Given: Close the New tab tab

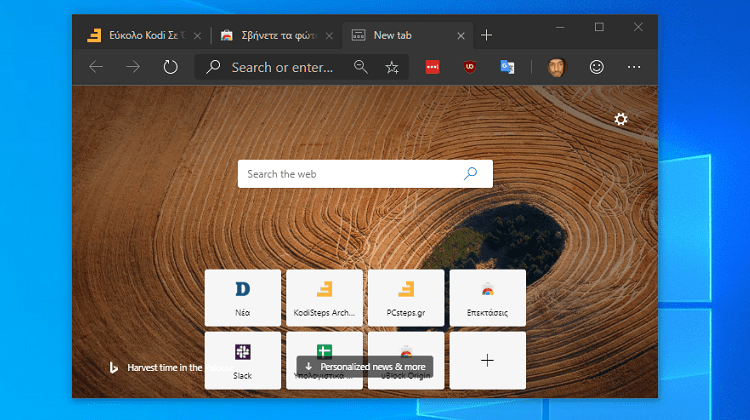Looking at the screenshot, I should click(460, 35).
